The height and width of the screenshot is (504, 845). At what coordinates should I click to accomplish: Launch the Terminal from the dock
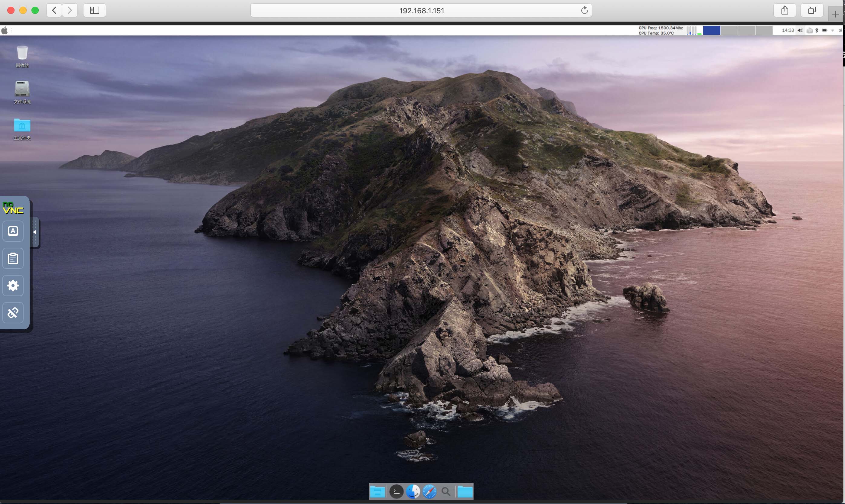pyautogui.click(x=396, y=491)
